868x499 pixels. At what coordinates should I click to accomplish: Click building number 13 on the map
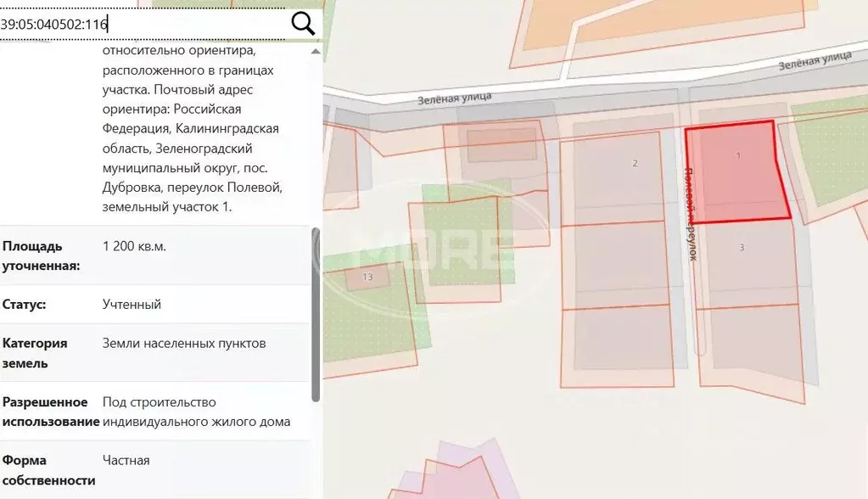(367, 277)
